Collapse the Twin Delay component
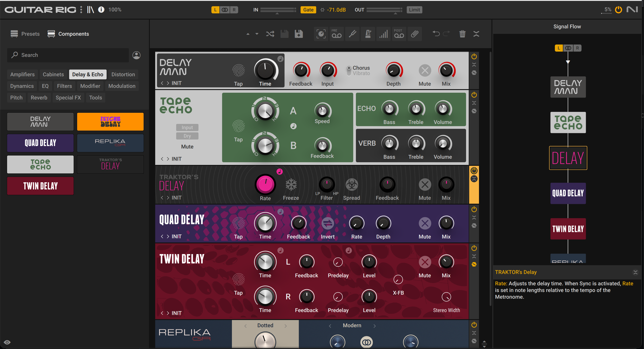Screen dimensions: 644x349 point(474,256)
